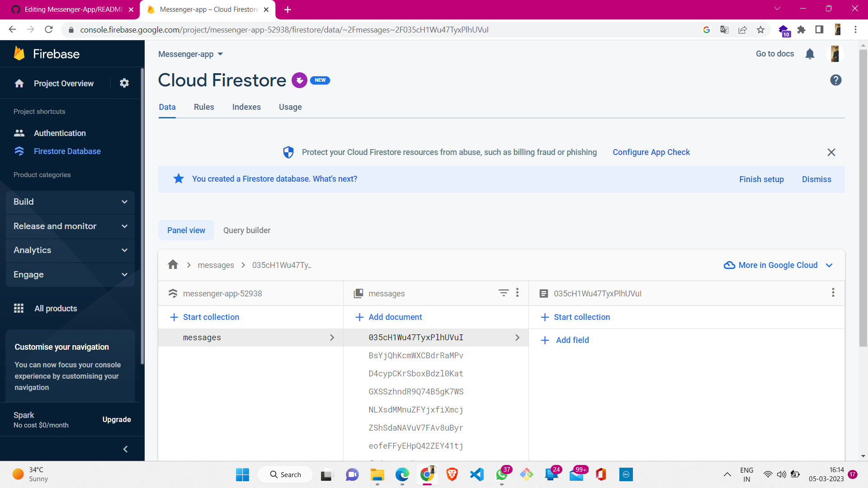The width and height of the screenshot is (868, 488).
Task: Click the taskbar Search box
Action: [x=285, y=474]
